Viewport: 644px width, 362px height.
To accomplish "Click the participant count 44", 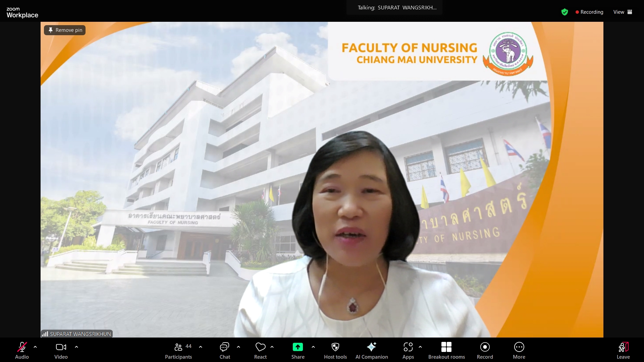I will point(189,346).
